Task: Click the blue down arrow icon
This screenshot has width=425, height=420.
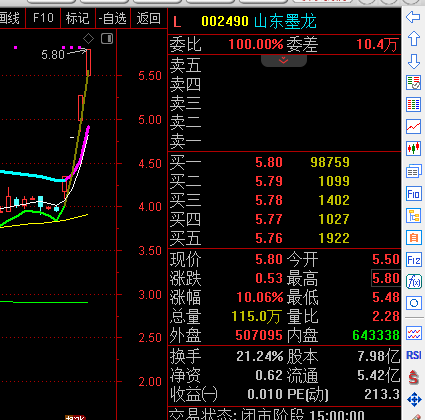Action: point(413,61)
